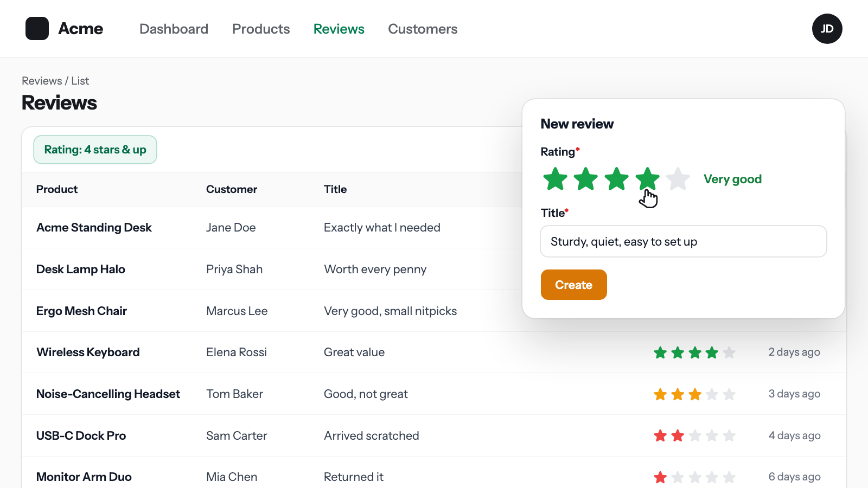Set rating to two stars

click(586, 179)
